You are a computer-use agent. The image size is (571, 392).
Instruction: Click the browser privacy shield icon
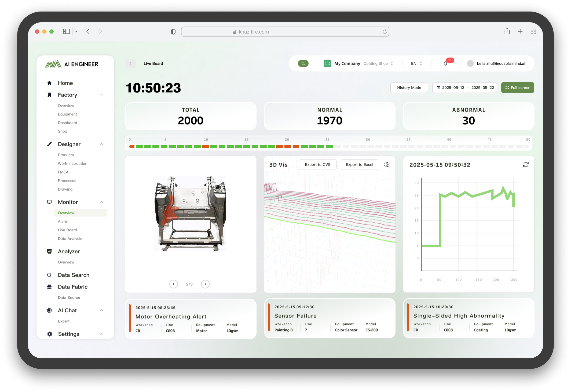[173, 32]
